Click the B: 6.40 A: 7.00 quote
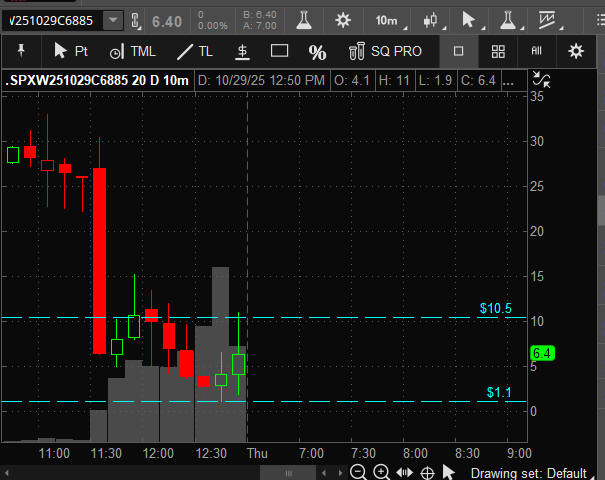This screenshot has width=605, height=480. 260,20
